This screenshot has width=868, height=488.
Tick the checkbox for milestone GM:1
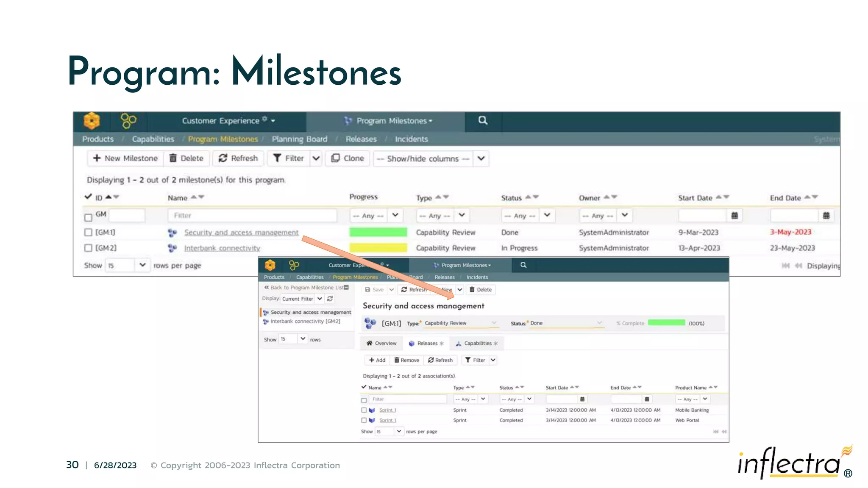[x=88, y=233]
